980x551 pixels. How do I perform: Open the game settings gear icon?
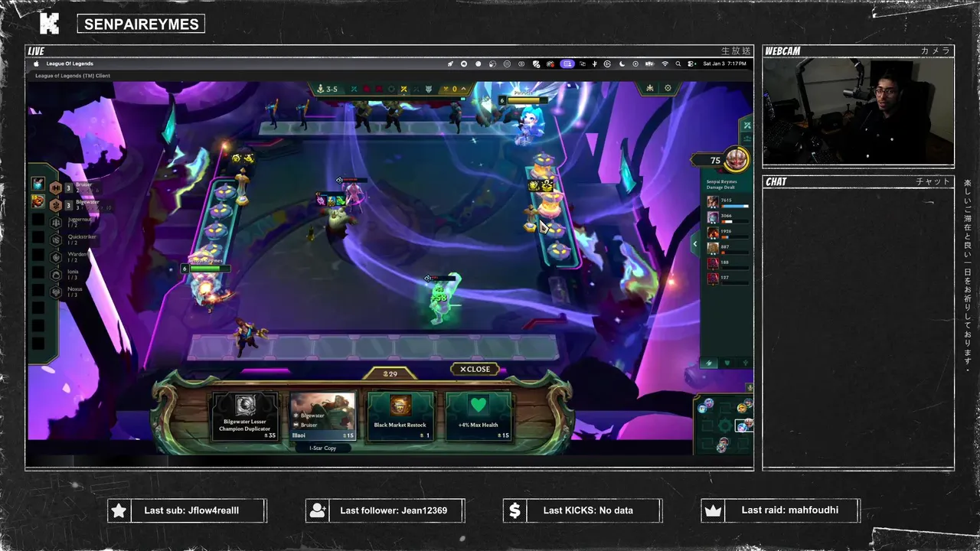(x=668, y=88)
